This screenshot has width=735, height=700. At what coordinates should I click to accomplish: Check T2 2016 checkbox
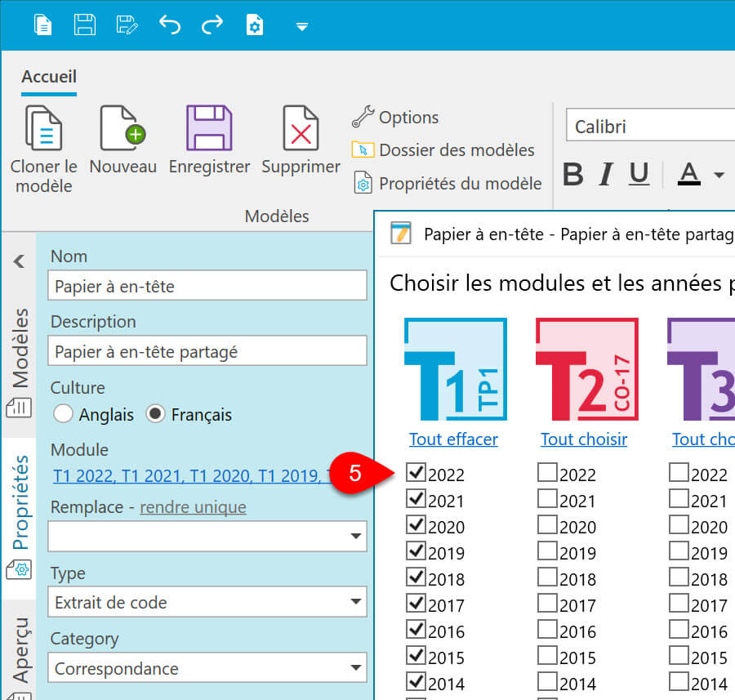pos(547,629)
